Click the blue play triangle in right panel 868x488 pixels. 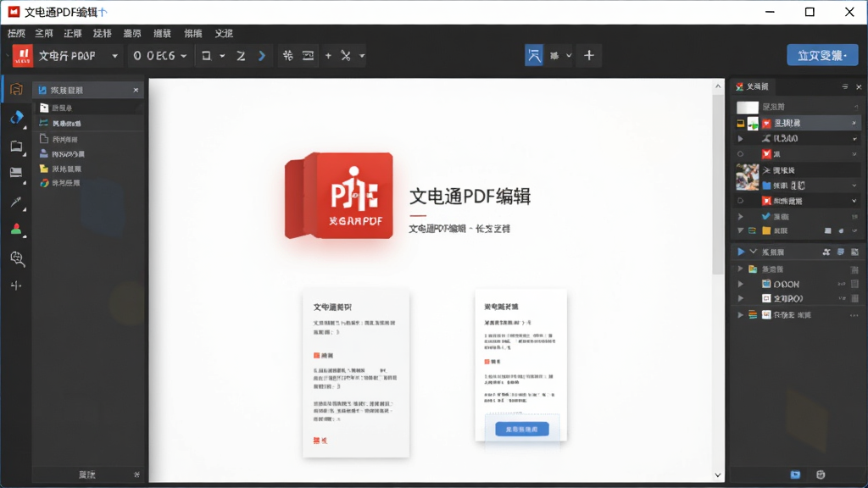(x=741, y=252)
